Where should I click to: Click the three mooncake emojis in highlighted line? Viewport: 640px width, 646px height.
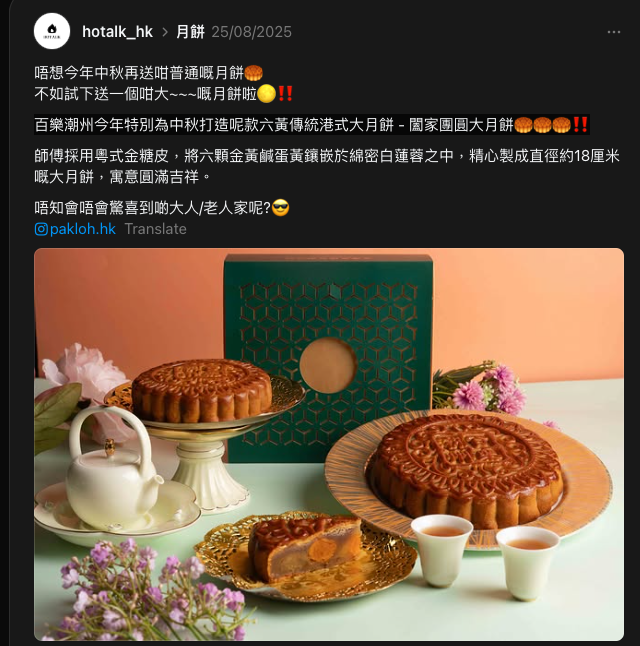pos(542,124)
